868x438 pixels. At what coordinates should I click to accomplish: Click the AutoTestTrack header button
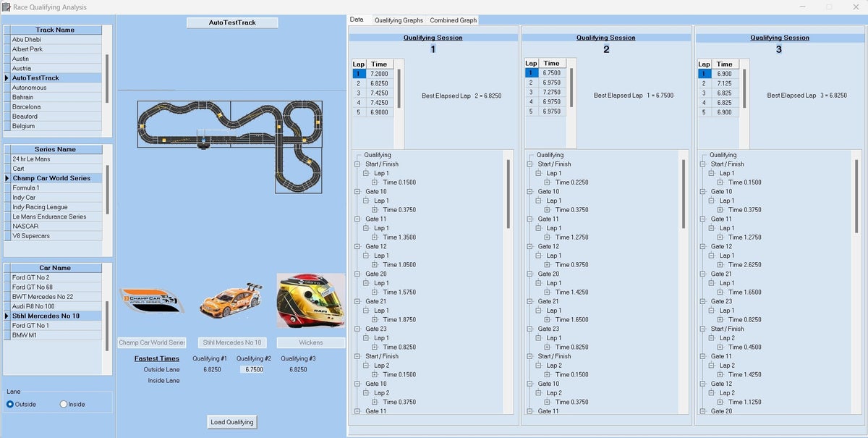point(232,22)
